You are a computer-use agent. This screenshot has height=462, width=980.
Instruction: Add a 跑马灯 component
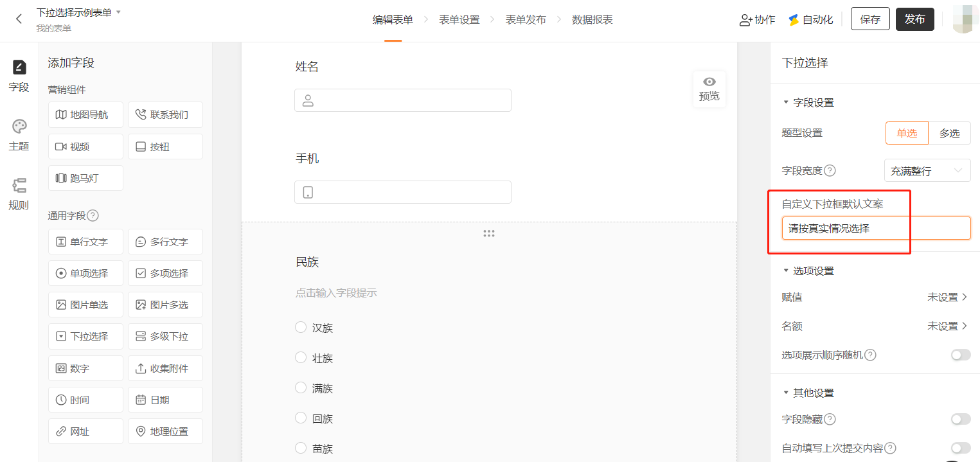[x=85, y=178]
